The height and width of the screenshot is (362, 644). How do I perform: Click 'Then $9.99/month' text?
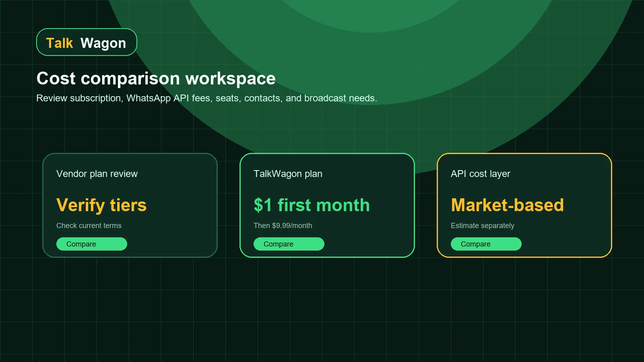click(283, 226)
